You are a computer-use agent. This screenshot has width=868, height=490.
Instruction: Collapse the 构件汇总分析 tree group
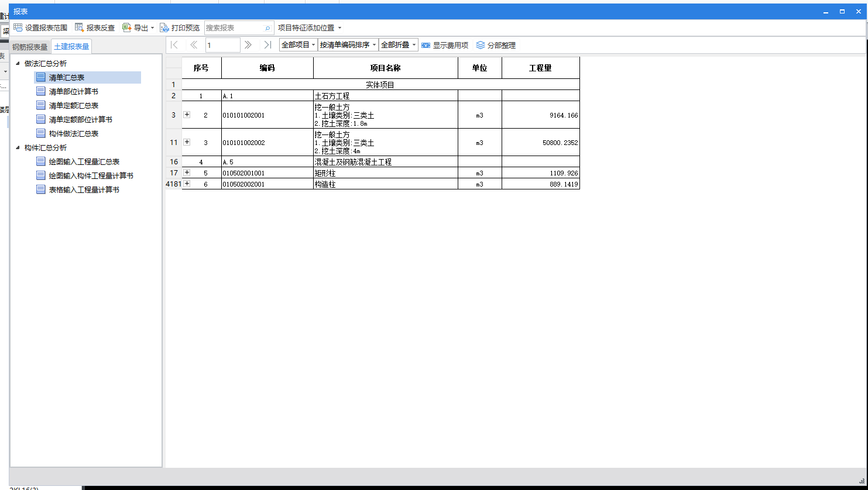tap(17, 147)
